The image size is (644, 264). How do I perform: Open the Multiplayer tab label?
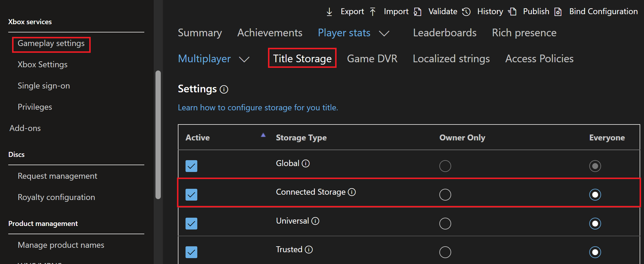pyautogui.click(x=204, y=58)
